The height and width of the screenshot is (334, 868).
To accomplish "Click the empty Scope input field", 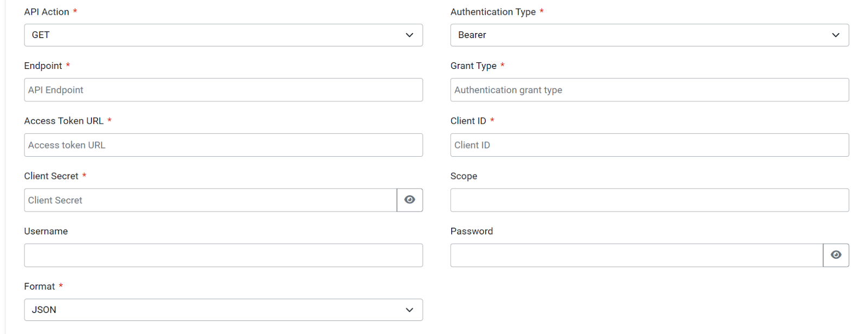I will point(649,200).
